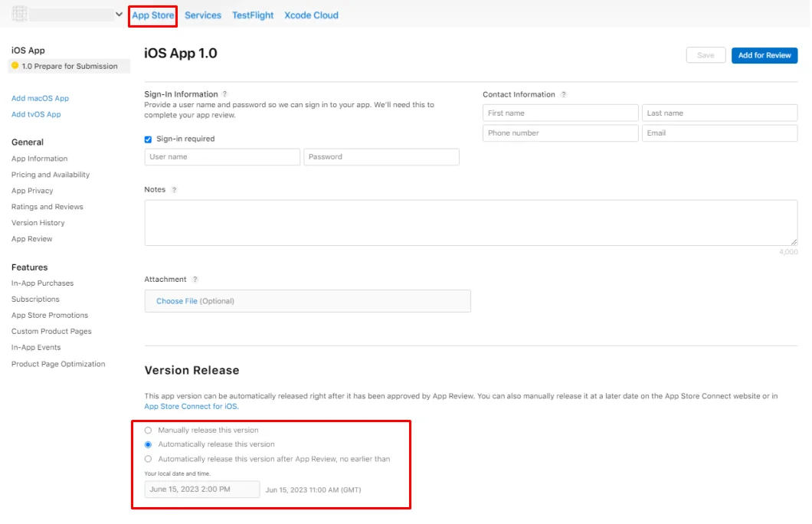Go to App Privacy page
Viewport: 812px width, 524px height.
pos(32,191)
